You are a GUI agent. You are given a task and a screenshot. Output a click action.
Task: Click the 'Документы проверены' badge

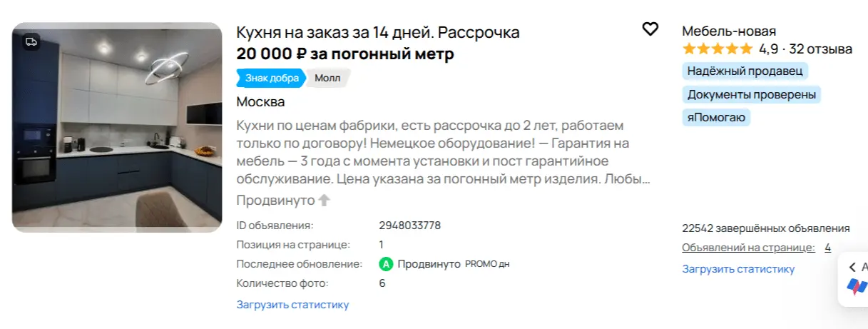point(752,94)
